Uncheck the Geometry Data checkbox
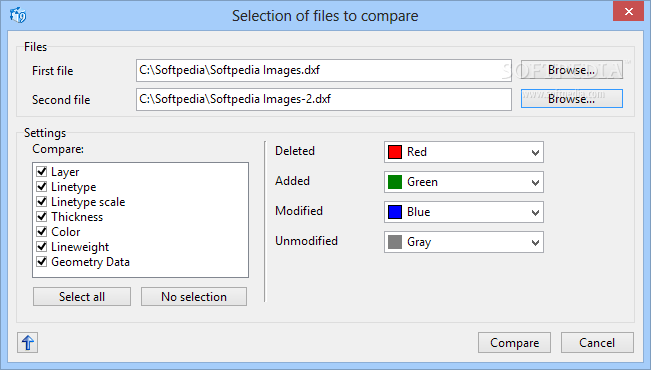 pyautogui.click(x=42, y=262)
